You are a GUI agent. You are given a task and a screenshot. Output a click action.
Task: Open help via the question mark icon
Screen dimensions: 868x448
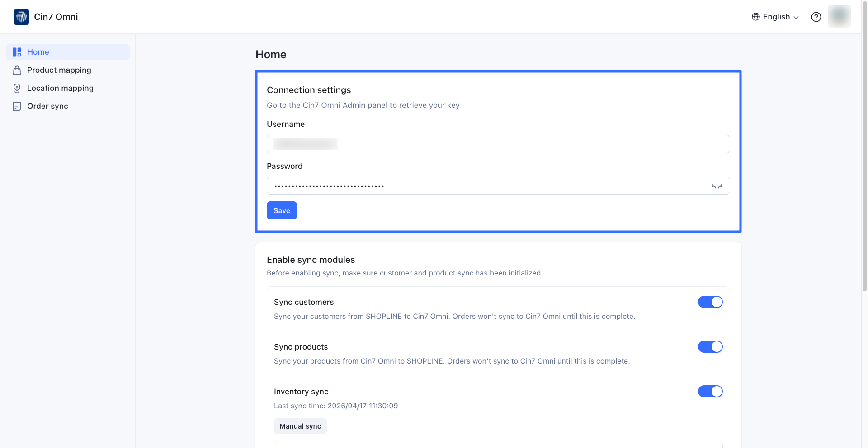point(816,17)
